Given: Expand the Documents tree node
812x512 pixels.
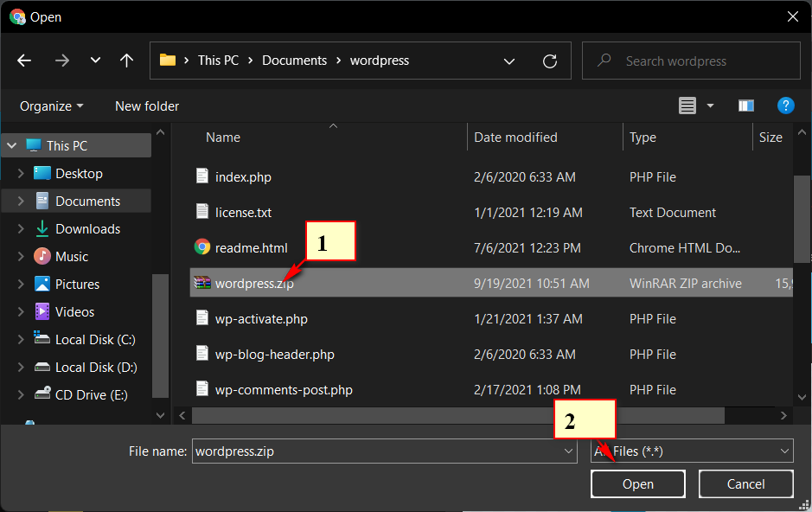Looking at the screenshot, I should pos(21,201).
